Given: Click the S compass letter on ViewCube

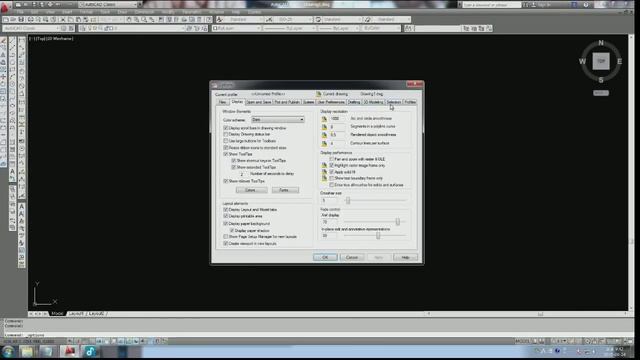Looking at the screenshot, I should [x=601, y=80].
